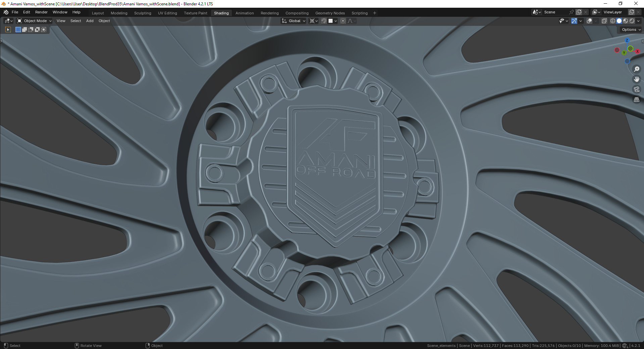Choose the Subtract selection mode icon
This screenshot has width=644, height=349.
tap(31, 30)
